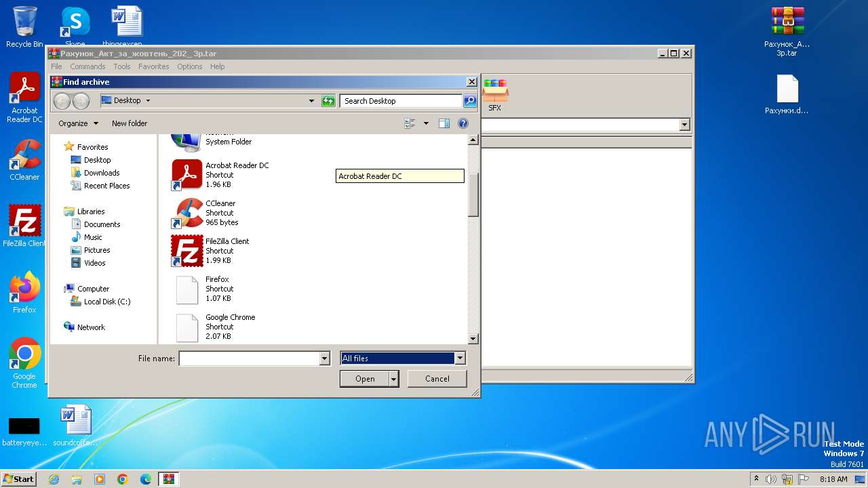Image resolution: width=868 pixels, height=488 pixels.
Task: Expand the Desktop address bar dropdown
Action: tap(148, 101)
